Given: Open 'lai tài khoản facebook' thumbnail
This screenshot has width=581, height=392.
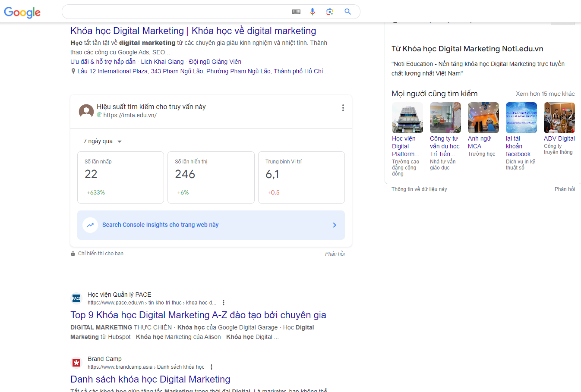Looking at the screenshot, I should coord(521,118).
